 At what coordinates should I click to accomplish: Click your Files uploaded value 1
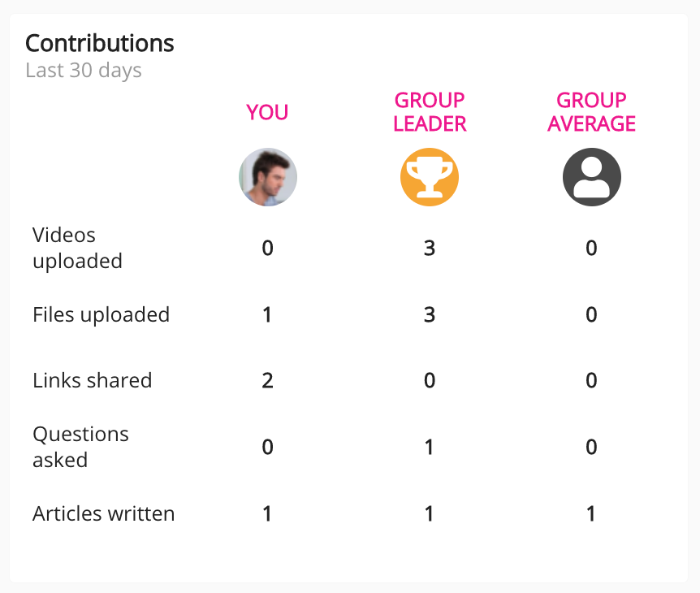[x=267, y=314]
